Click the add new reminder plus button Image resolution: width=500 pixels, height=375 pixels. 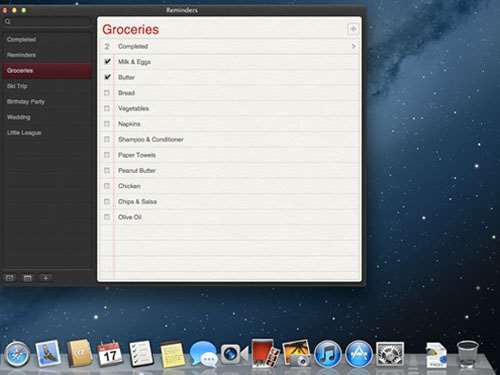(x=353, y=29)
